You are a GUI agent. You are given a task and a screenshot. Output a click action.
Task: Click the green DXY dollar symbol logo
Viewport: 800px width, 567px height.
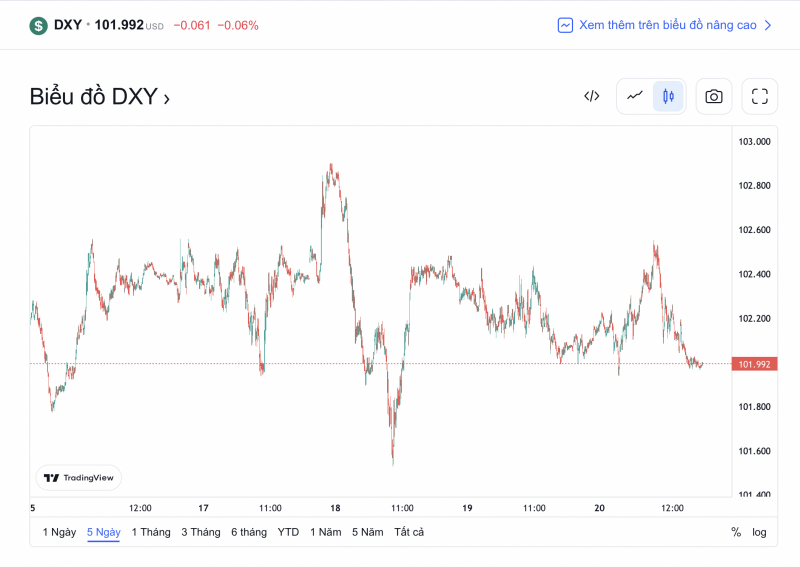click(38, 25)
